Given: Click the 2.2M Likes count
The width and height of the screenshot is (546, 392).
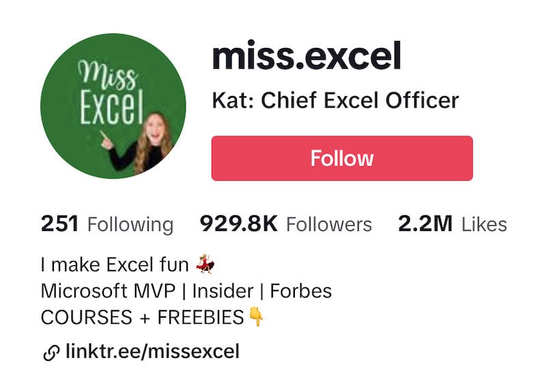Looking at the screenshot, I should click(452, 224).
